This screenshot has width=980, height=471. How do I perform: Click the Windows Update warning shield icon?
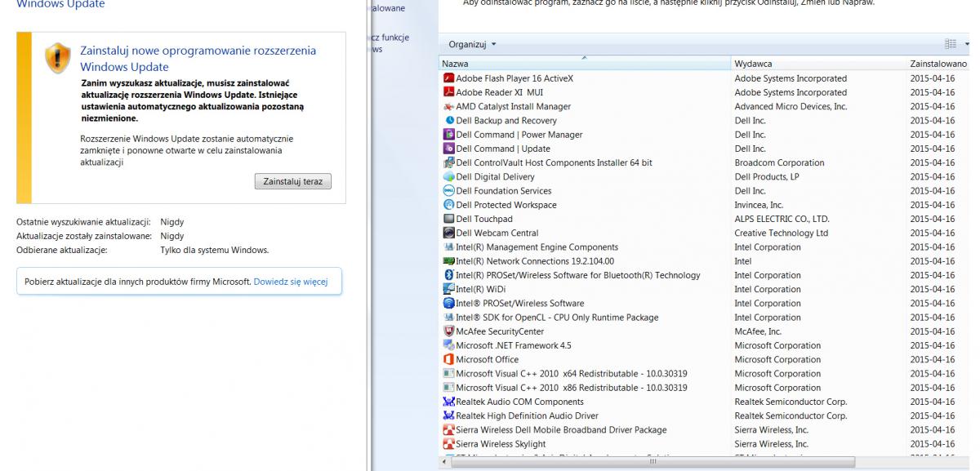(57, 57)
